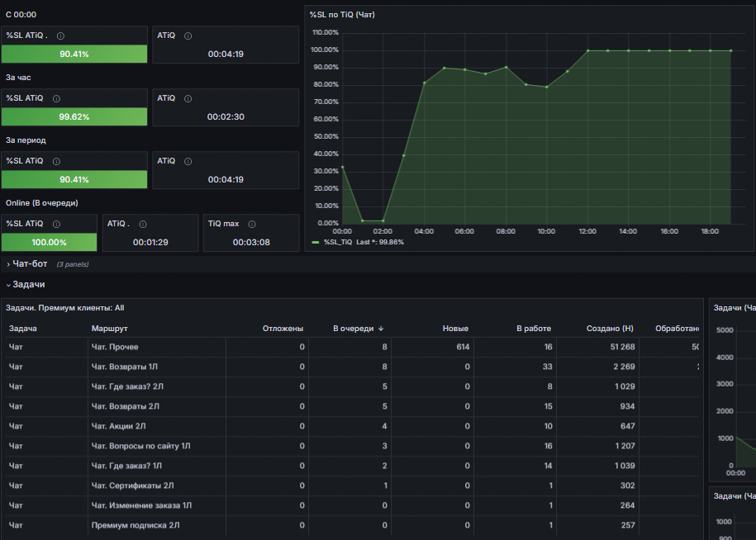This screenshot has height=540, width=756.
Task: Click info icon for Online %SL ATiQ 100.00%
Action: (56, 224)
